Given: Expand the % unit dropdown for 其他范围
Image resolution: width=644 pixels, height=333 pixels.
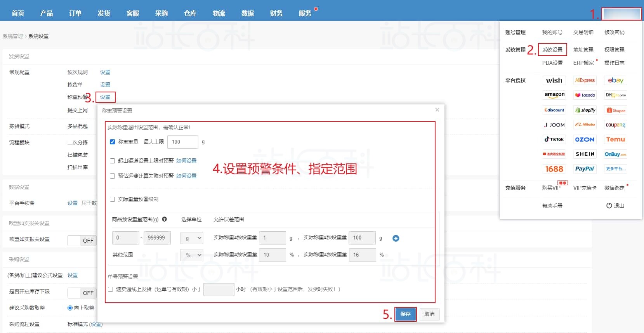Looking at the screenshot, I should tap(192, 255).
